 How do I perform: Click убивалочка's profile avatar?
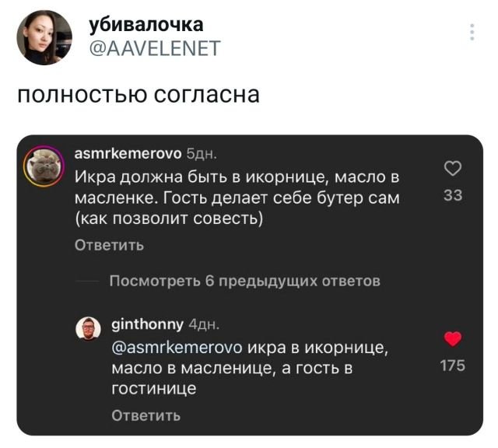coord(44,37)
